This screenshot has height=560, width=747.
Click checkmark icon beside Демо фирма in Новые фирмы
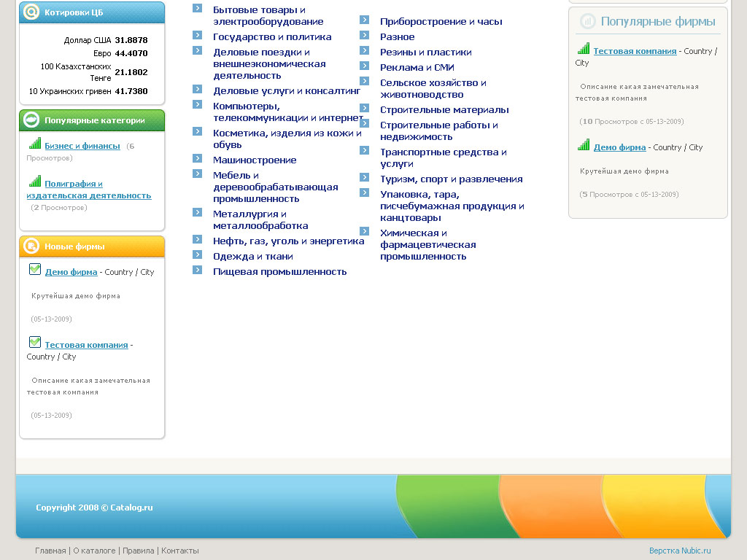click(35, 269)
